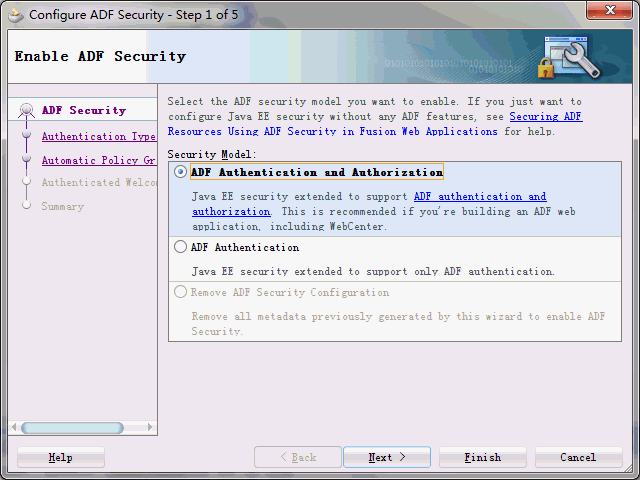Click the Next button

pyautogui.click(x=387, y=457)
